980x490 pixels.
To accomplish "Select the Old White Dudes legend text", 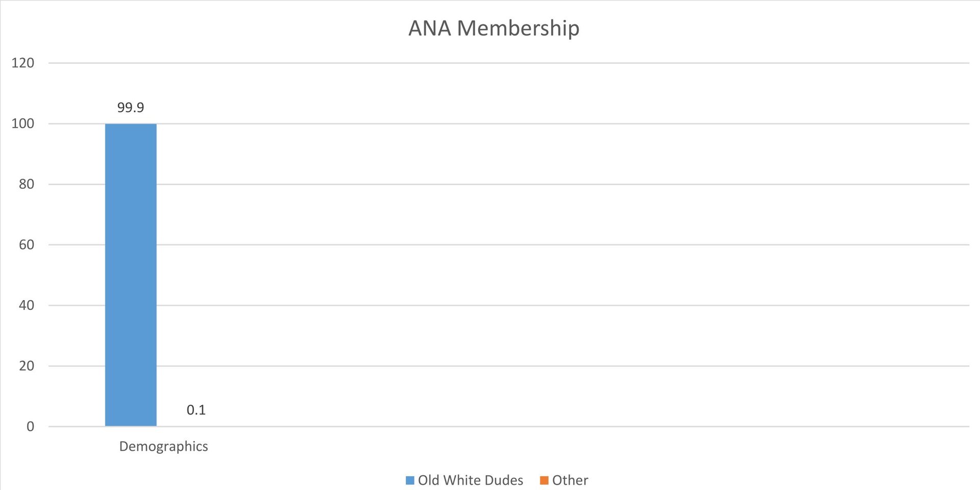I will click(x=470, y=480).
